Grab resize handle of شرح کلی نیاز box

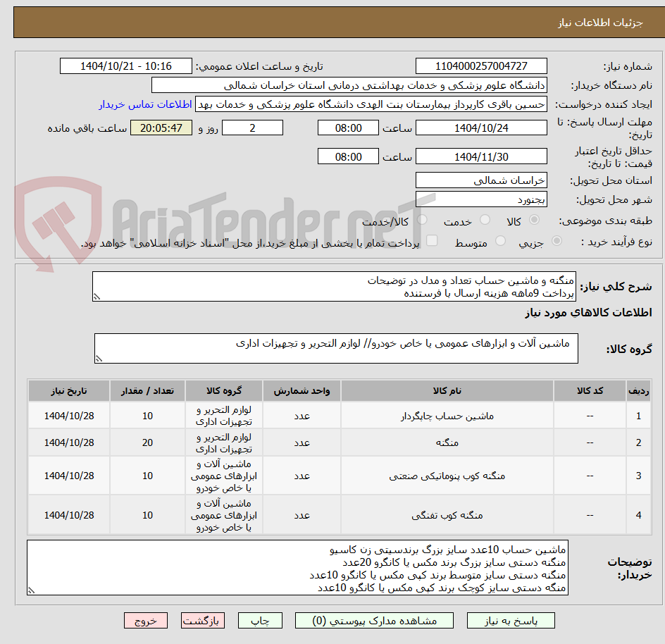tap(97, 297)
